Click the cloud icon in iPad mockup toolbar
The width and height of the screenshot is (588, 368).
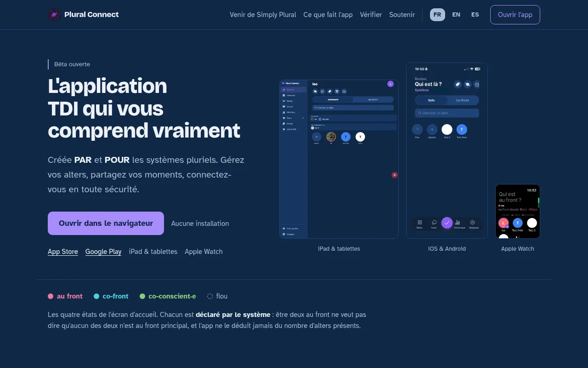click(344, 92)
